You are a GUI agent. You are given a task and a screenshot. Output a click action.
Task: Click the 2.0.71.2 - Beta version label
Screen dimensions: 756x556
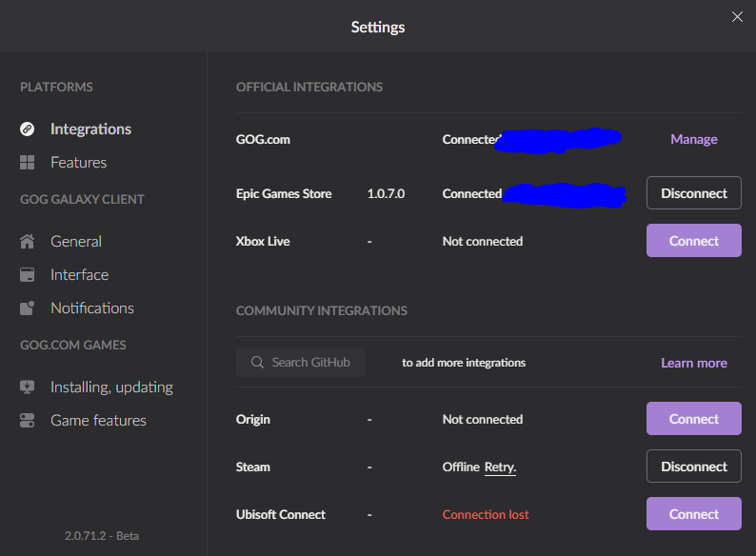(102, 536)
